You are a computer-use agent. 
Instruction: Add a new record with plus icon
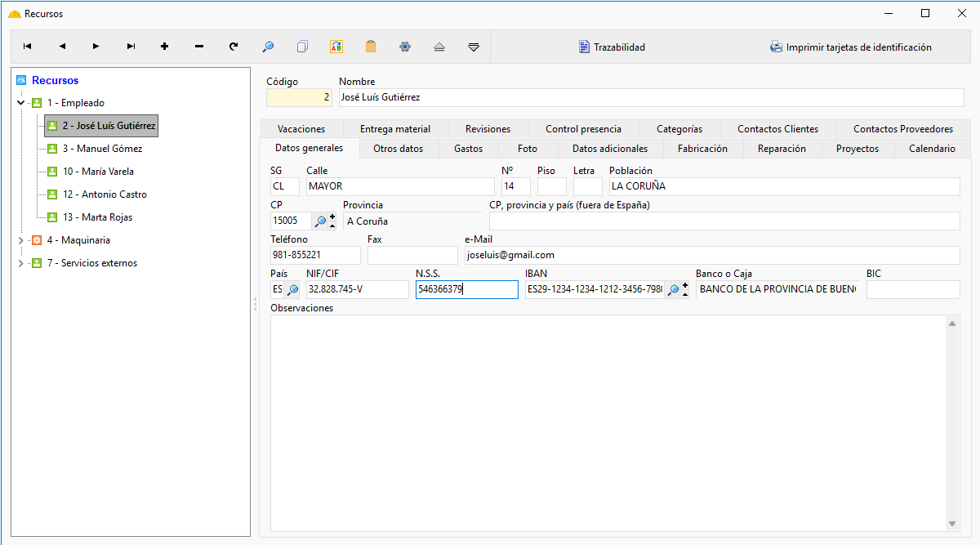tap(165, 47)
